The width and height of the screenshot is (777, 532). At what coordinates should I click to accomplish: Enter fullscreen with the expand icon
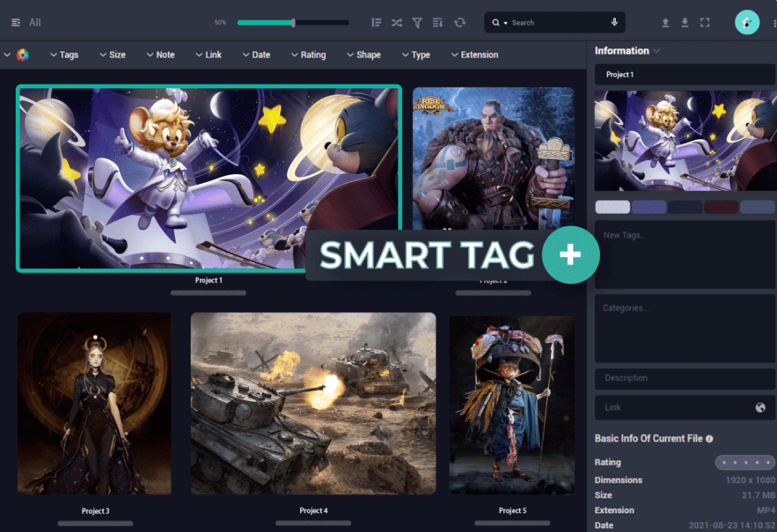[704, 22]
